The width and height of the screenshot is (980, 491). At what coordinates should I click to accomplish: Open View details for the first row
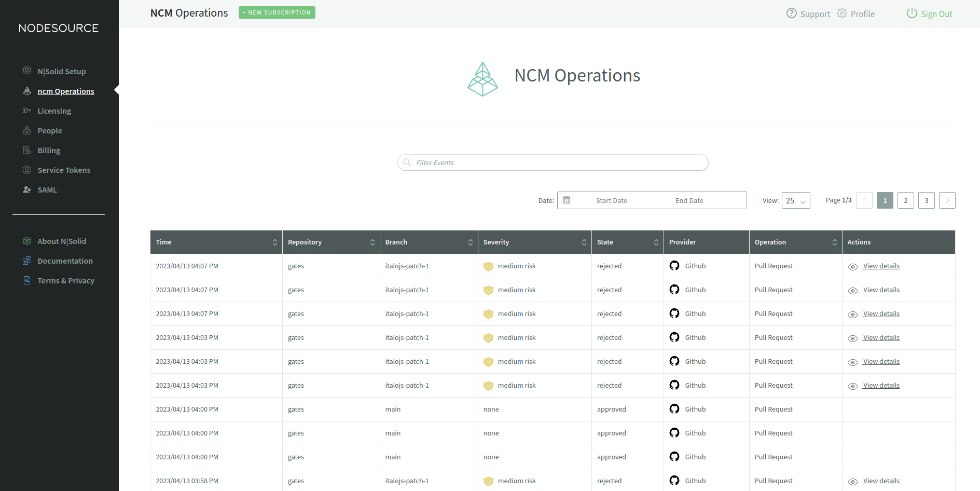click(x=881, y=266)
